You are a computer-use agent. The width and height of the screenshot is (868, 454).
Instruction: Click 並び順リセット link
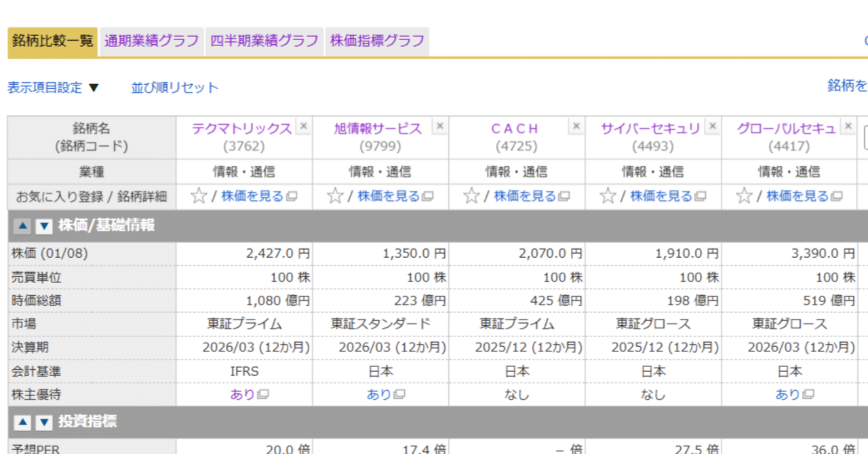click(175, 88)
